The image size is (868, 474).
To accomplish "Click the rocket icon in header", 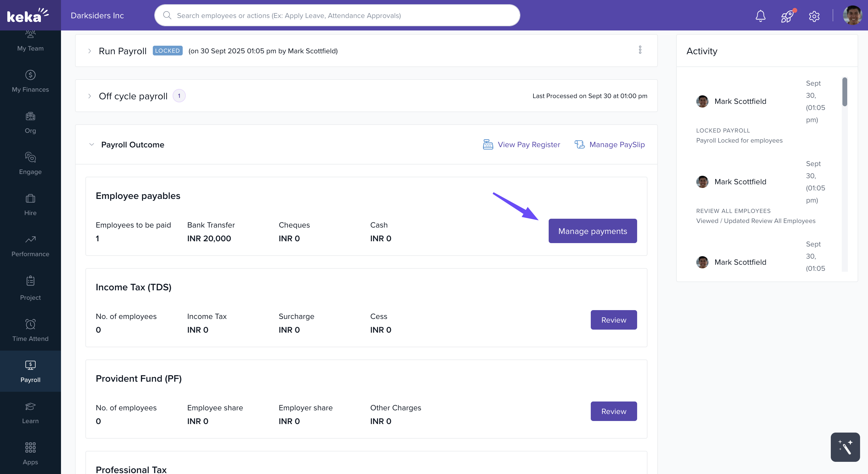I will tap(787, 16).
